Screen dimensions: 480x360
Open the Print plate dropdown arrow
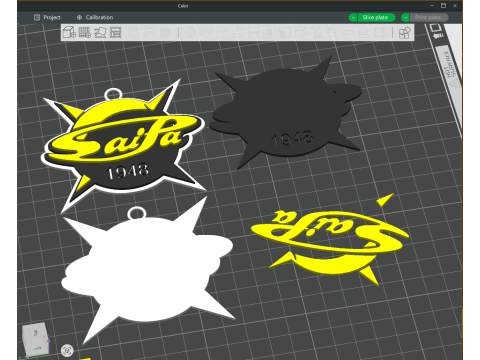(405, 17)
